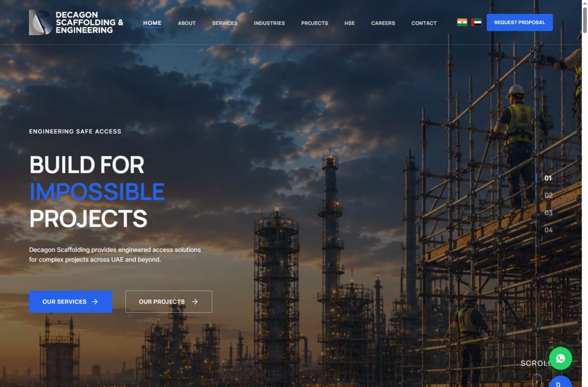Click the Decagon Scaffolding & Engineering brand text
588x387 pixels.
[x=90, y=22]
